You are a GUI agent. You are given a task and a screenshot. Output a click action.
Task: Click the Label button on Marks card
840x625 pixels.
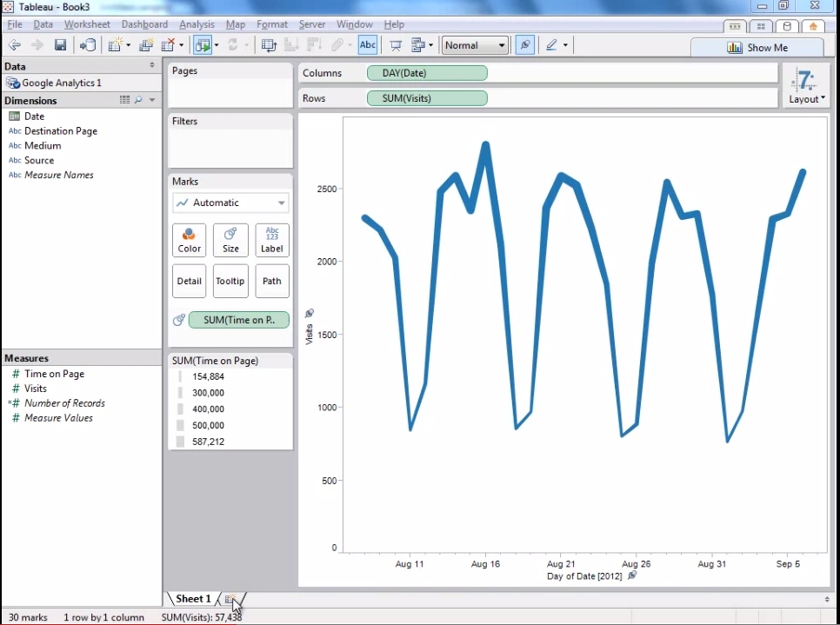tap(272, 241)
